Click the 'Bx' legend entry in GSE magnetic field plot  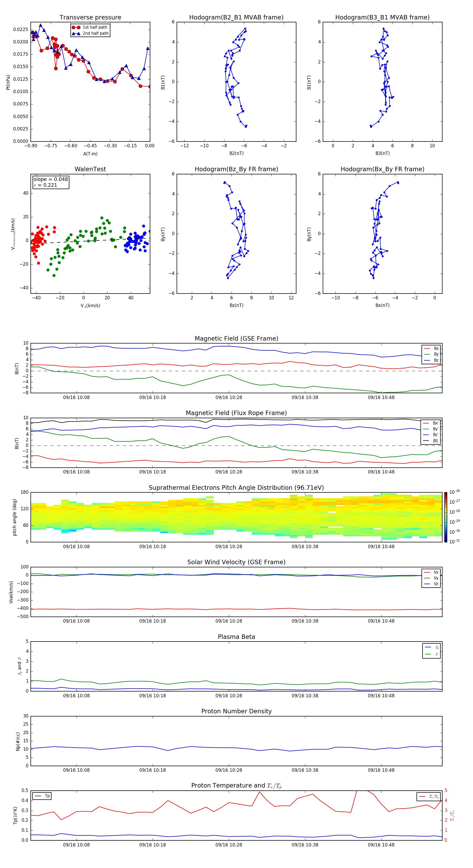point(431,349)
